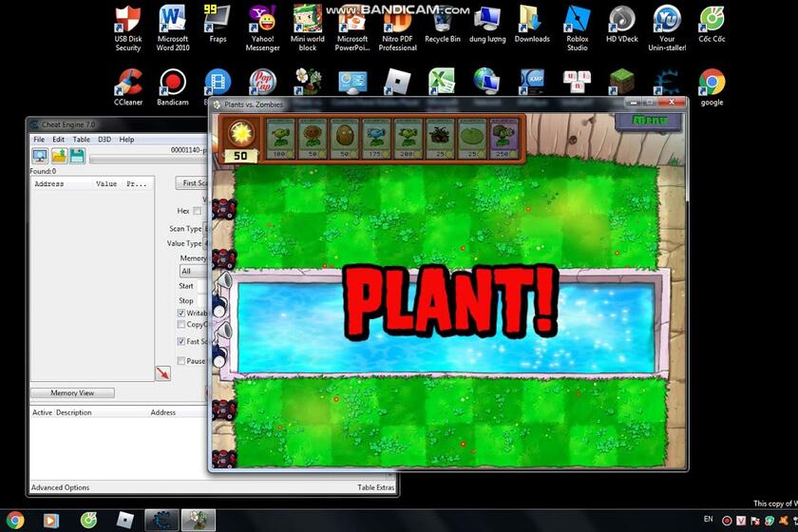Viewport: 798px width, 532px height.
Task: Click Advanced Options in Cheat Engine
Action: coord(60,487)
